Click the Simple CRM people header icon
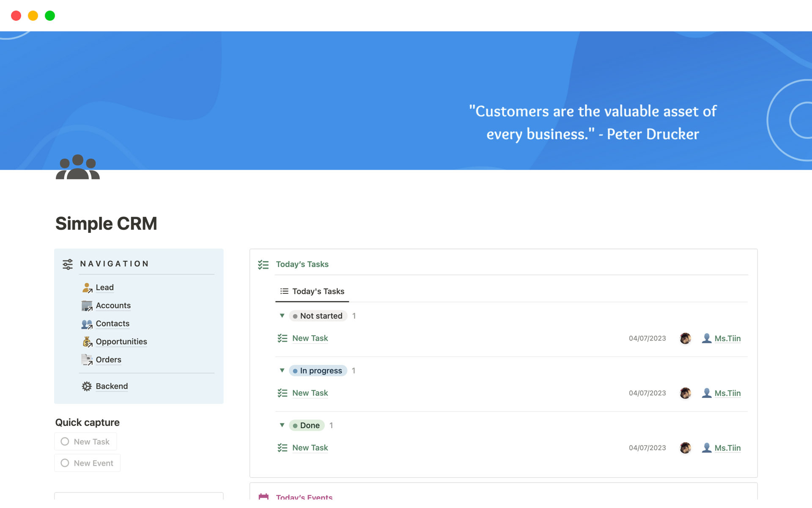 coord(77,168)
